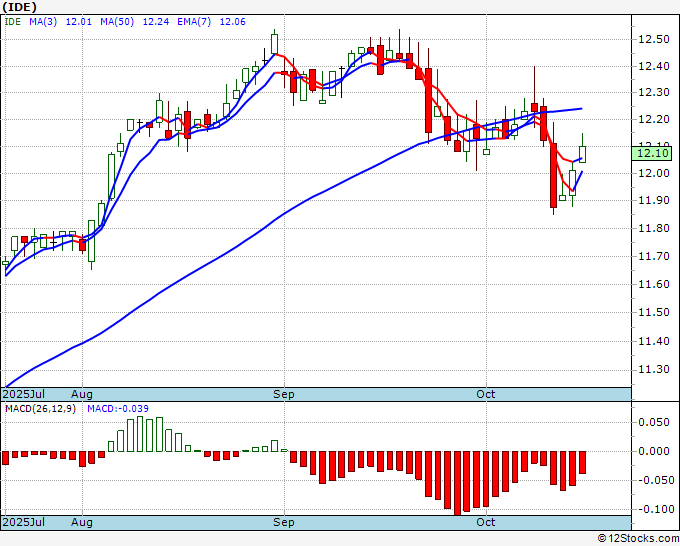Select the 11.30 price axis label
The height and width of the screenshot is (546, 680).
coord(654,369)
